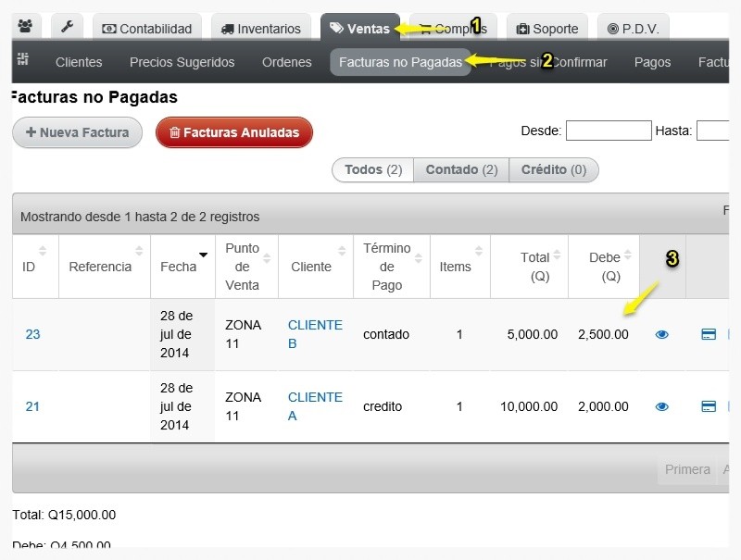
Task: Click the 2,500.00 debe cell
Action: 603,335
